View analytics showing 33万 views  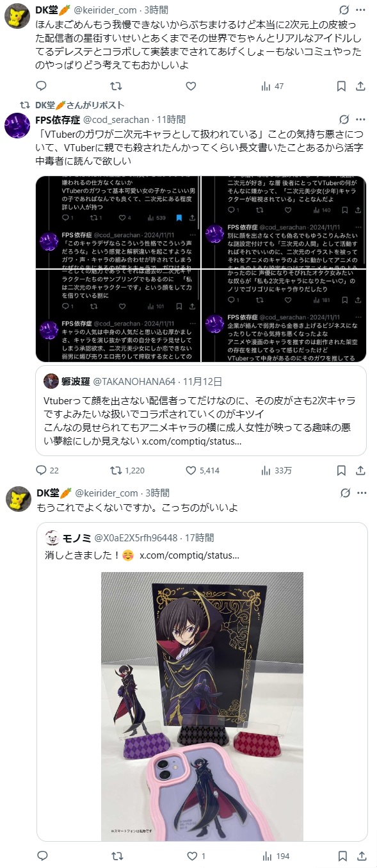click(x=276, y=470)
